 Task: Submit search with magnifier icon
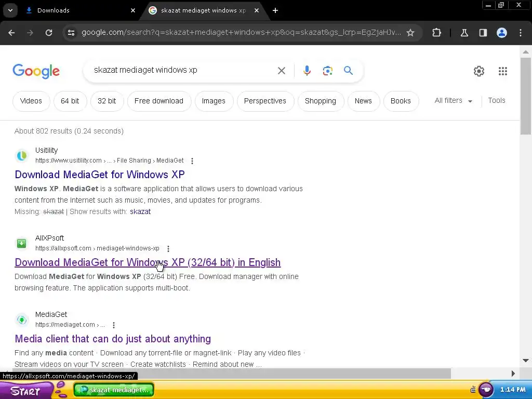[349, 71]
